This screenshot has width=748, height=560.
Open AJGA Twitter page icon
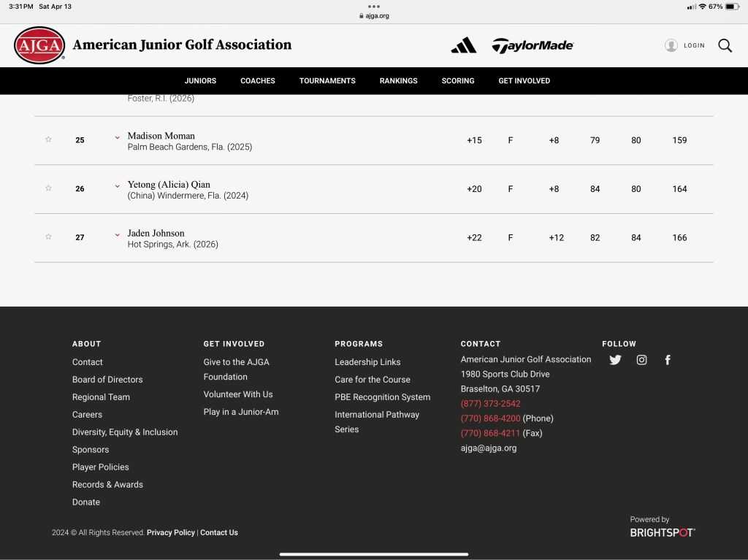click(x=615, y=360)
